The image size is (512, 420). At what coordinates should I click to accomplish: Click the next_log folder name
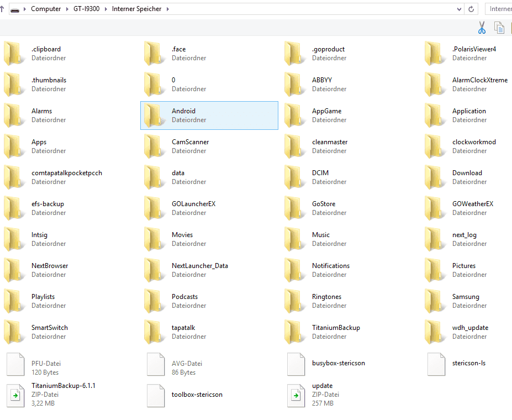coord(465,235)
